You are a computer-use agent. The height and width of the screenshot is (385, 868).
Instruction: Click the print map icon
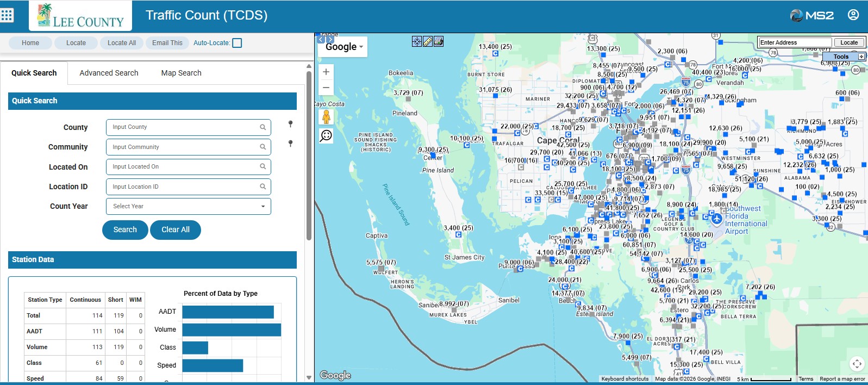pyautogui.click(x=439, y=41)
